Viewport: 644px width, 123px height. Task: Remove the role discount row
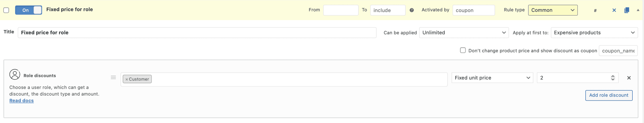pos(629,78)
